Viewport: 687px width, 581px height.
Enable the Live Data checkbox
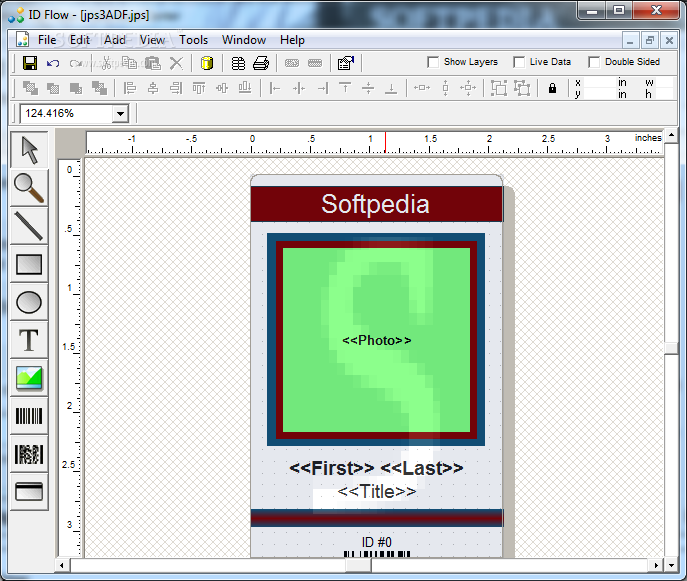[519, 62]
